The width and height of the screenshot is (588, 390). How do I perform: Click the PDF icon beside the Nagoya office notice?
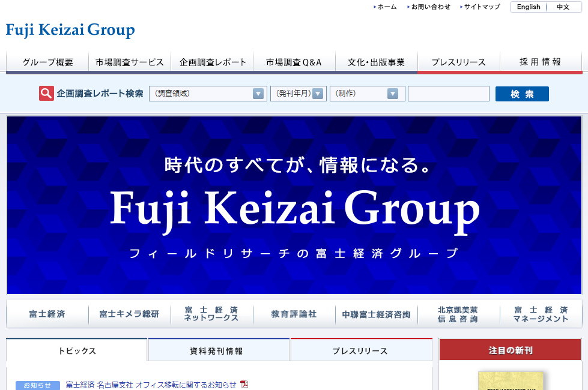(244, 384)
